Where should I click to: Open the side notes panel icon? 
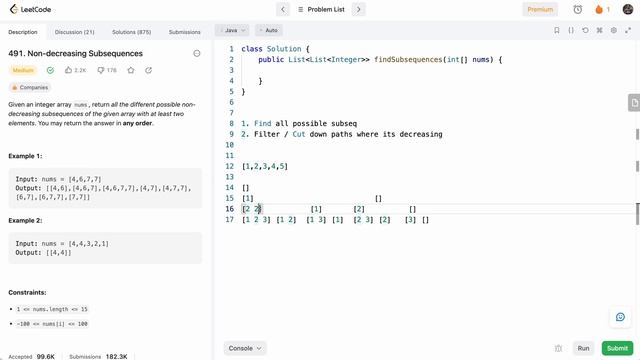(x=634, y=103)
